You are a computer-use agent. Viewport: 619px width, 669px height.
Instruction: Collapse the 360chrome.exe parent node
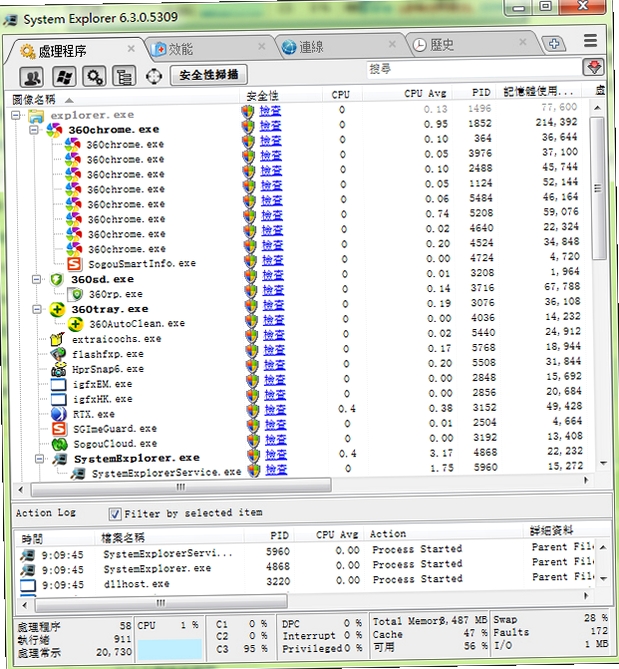[34, 130]
